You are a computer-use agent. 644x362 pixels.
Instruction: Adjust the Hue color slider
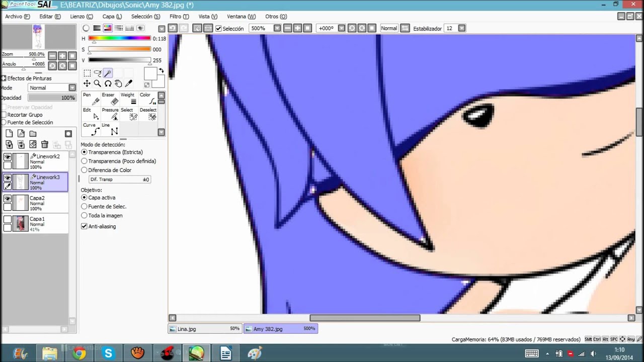(x=120, y=38)
